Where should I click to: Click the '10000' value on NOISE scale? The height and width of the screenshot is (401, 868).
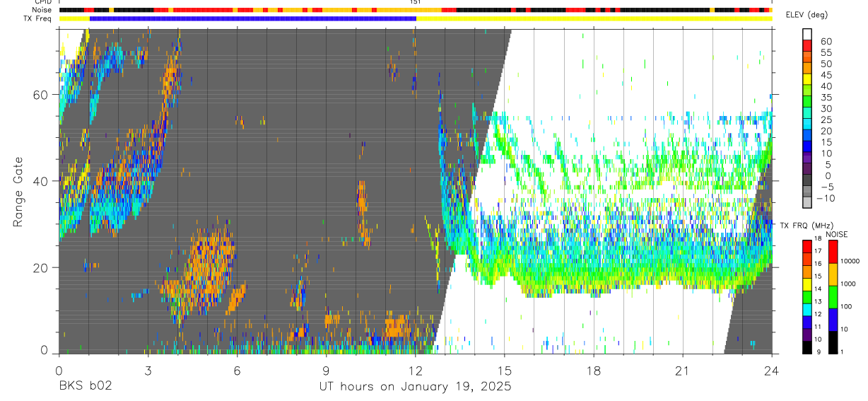click(x=850, y=261)
